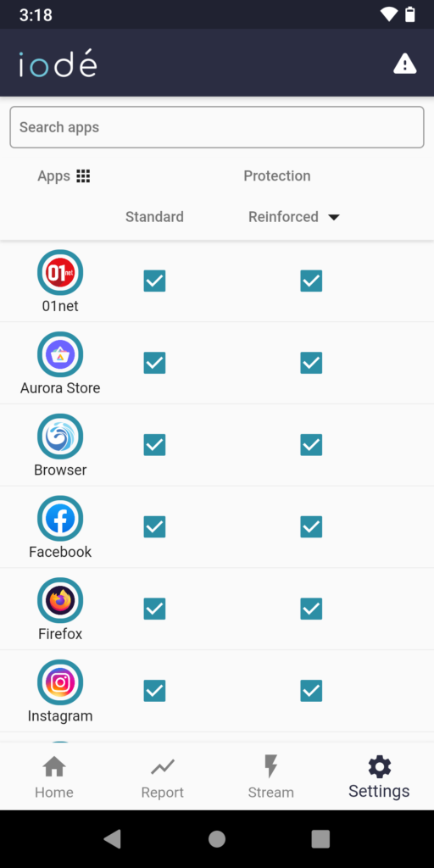Select the Facebook app icon
Viewport: 434px width, 868px height.
click(60, 519)
